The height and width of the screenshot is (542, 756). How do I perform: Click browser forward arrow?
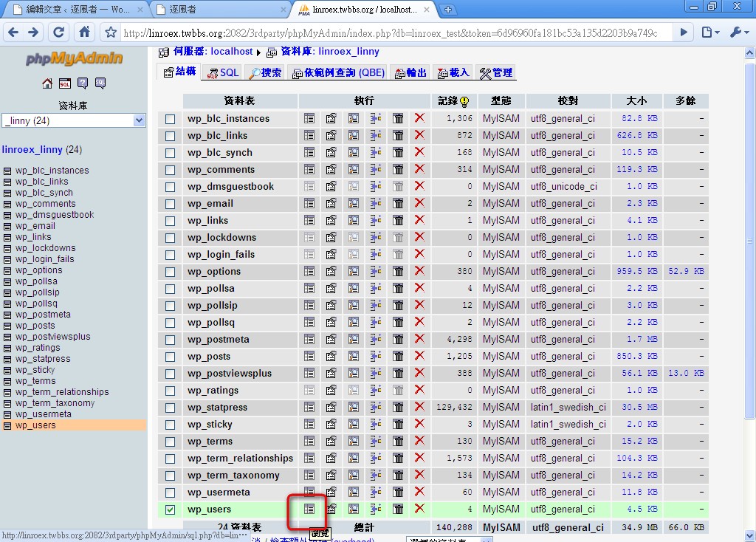pos(33,32)
